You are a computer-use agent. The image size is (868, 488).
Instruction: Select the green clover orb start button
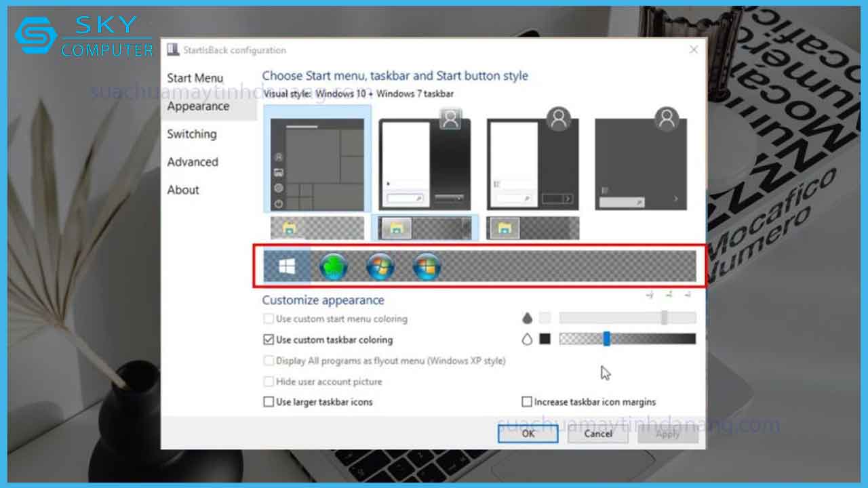(334, 267)
